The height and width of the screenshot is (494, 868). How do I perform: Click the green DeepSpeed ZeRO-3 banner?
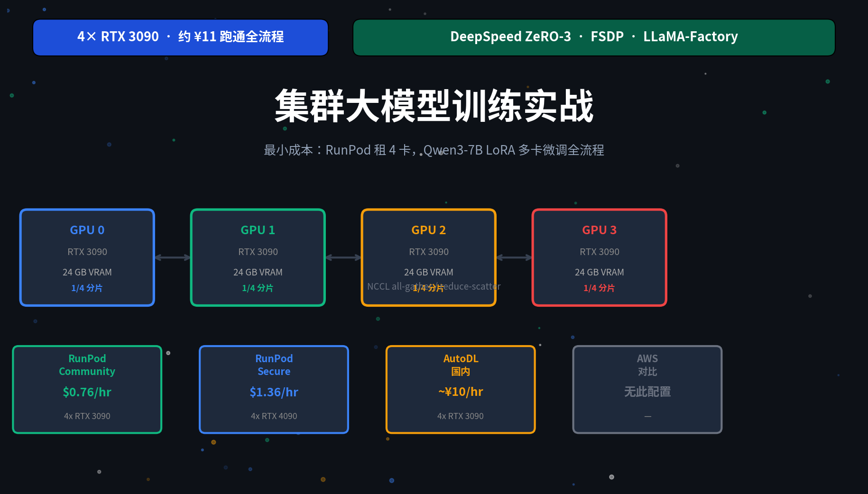(x=594, y=37)
